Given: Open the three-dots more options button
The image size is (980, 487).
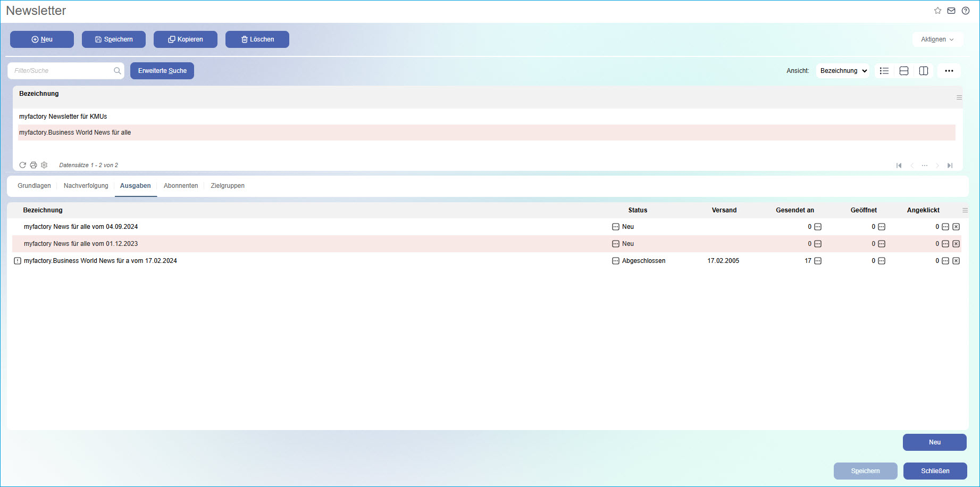Looking at the screenshot, I should [x=949, y=71].
